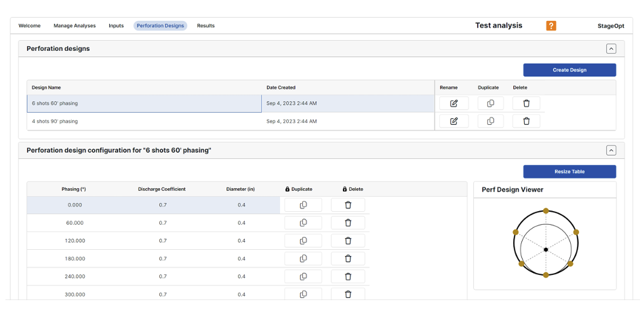Click the StageOpt label
644x315 pixels.
click(x=611, y=26)
